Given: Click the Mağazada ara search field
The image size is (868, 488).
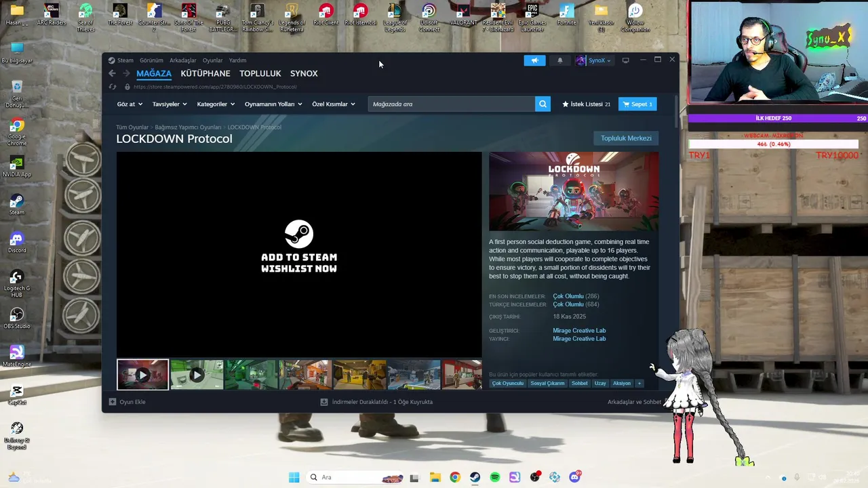Looking at the screenshot, I should tap(452, 104).
